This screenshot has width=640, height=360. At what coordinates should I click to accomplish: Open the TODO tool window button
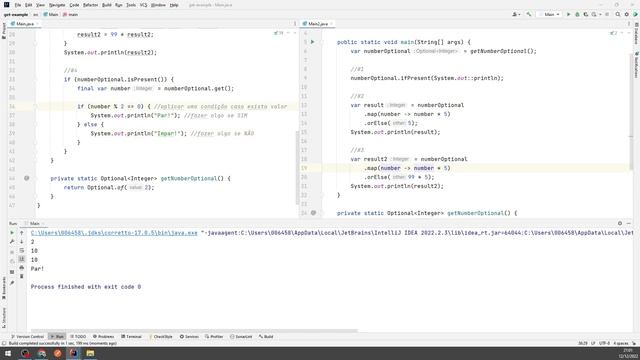coord(78,337)
